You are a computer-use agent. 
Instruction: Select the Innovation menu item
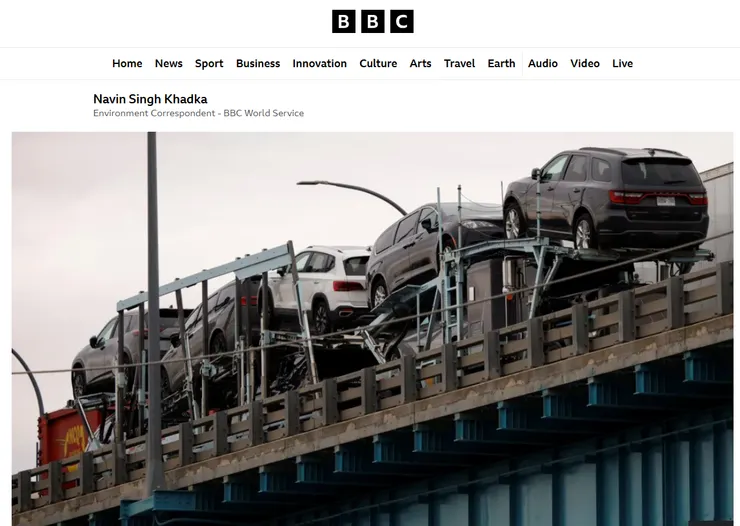pyautogui.click(x=320, y=63)
